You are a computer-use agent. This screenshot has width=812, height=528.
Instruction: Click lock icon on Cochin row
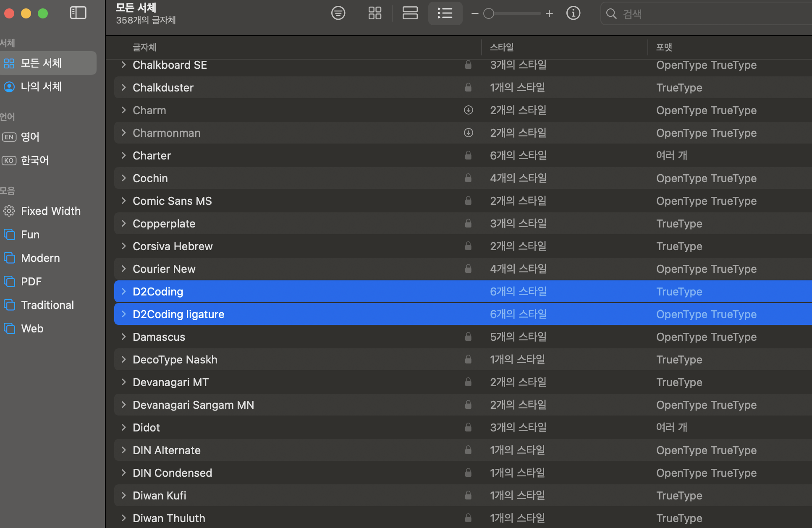click(468, 178)
